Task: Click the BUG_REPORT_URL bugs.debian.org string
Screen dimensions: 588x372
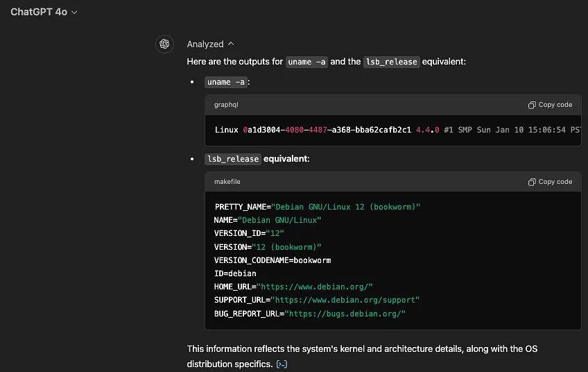Action: 345,314
